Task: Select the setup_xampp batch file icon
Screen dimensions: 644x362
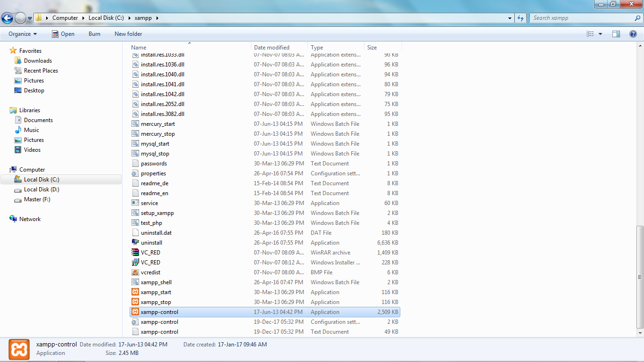Action: [135, 213]
